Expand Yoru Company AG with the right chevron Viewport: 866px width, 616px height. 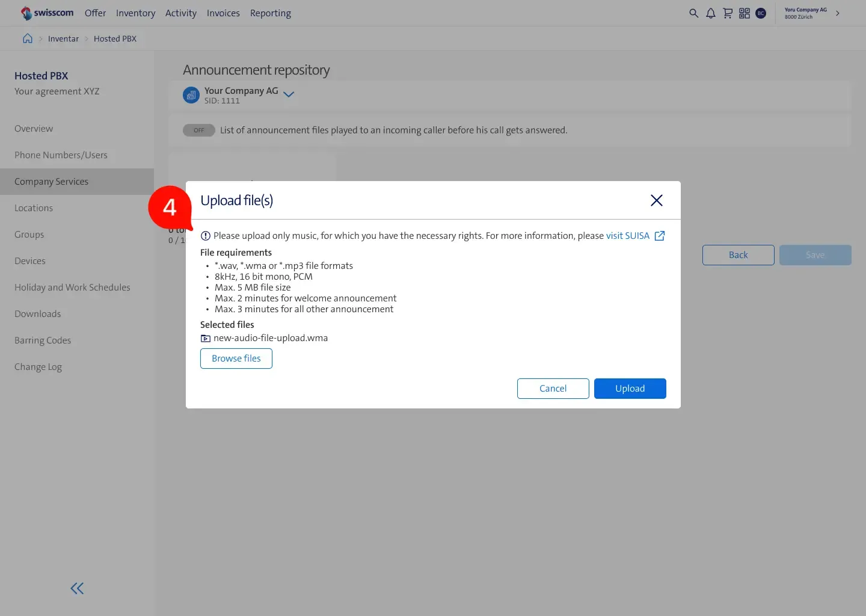click(837, 13)
